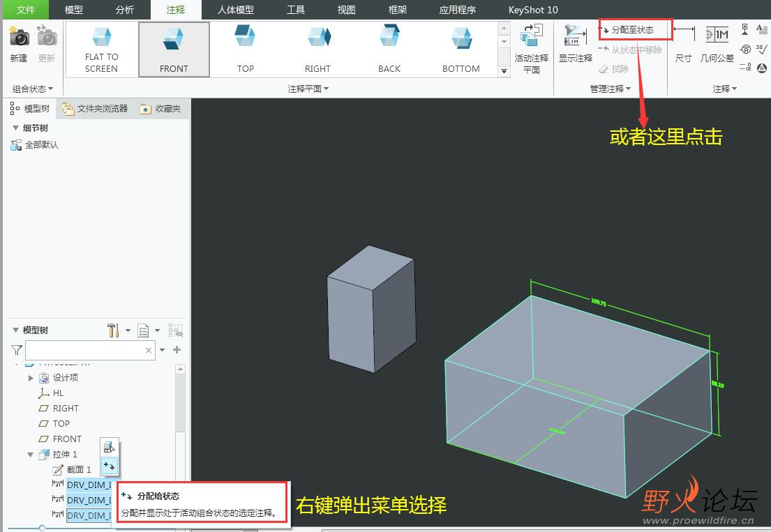Image resolution: width=771 pixels, height=532 pixels.
Task: Click the note text icon in 注释 group
Action: tap(762, 29)
